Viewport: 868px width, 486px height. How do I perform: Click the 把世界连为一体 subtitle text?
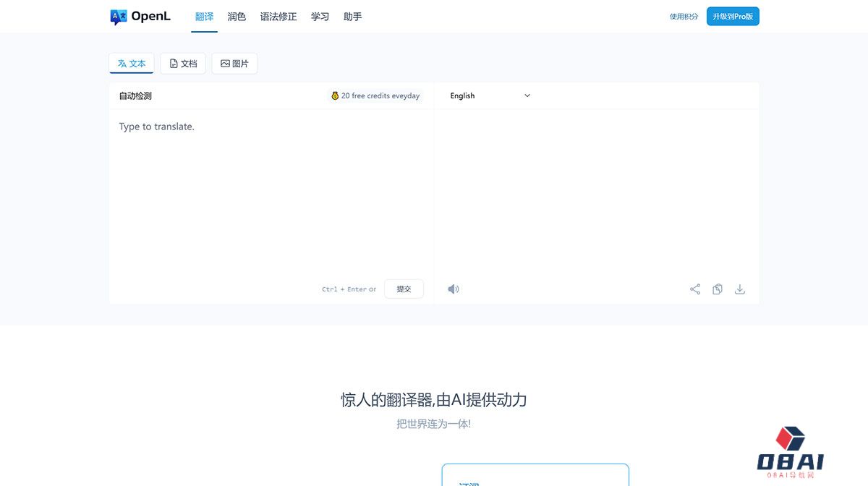434,424
